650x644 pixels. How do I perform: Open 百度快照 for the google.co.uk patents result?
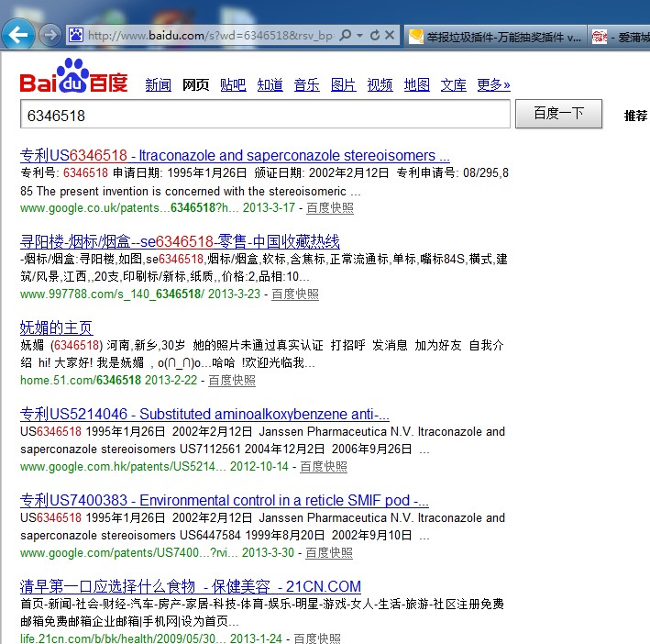click(330, 207)
